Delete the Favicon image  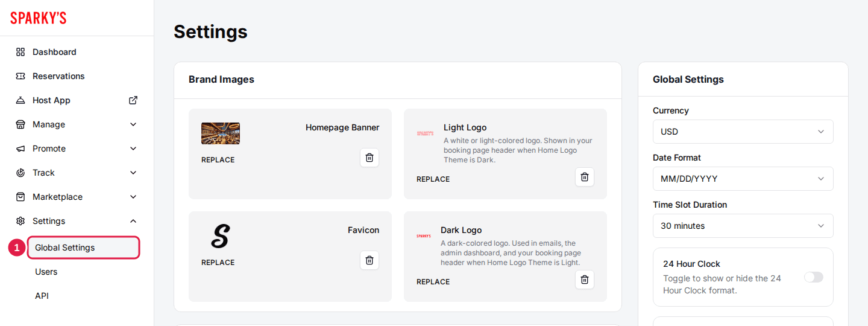pyautogui.click(x=370, y=260)
